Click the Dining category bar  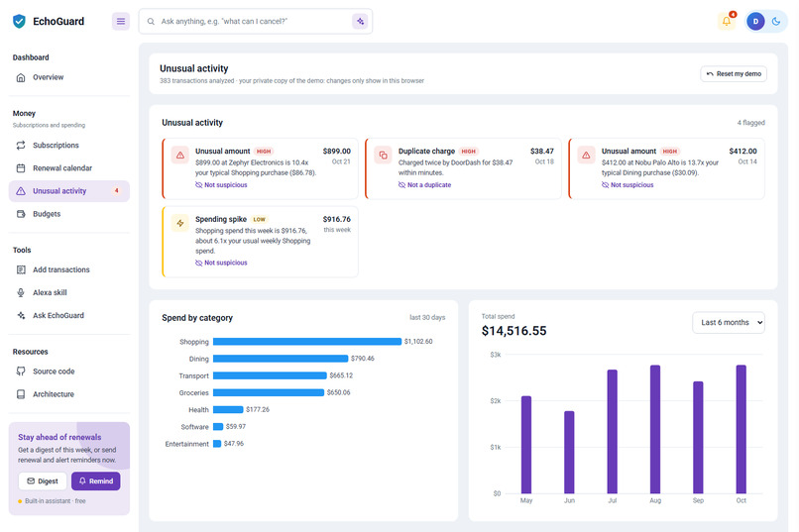281,359
